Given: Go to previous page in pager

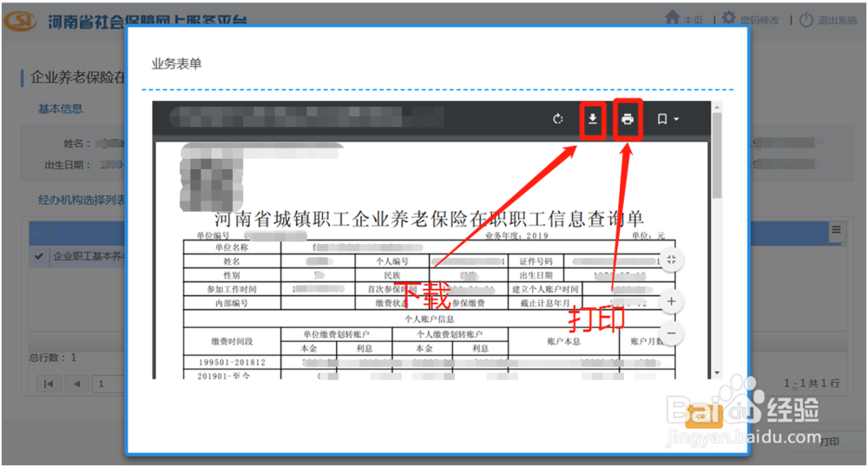Looking at the screenshot, I should pos(77,384).
